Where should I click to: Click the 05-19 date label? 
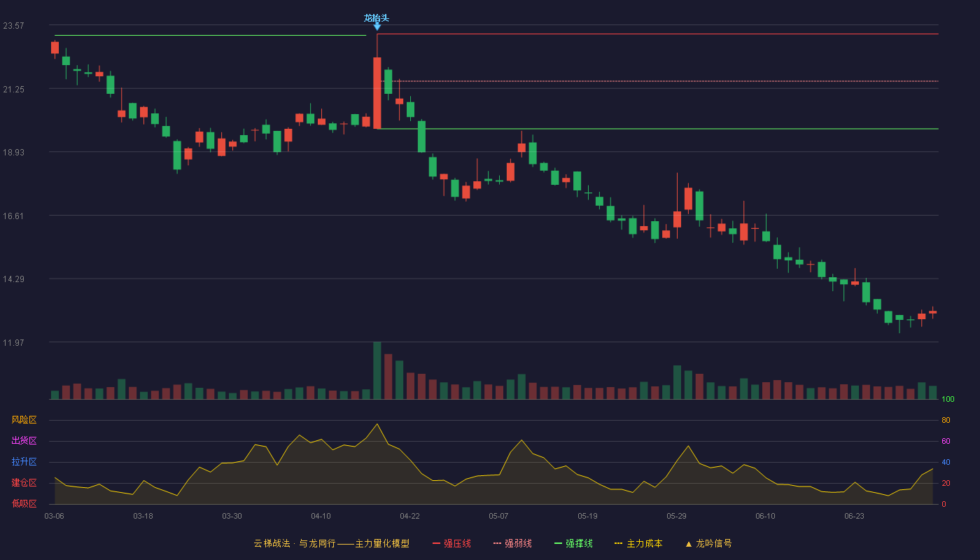(587, 516)
